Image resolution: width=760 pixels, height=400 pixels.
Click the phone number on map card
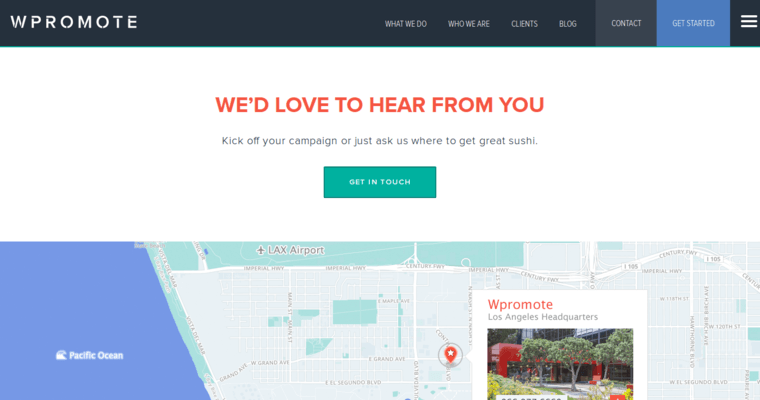[x=531, y=398]
